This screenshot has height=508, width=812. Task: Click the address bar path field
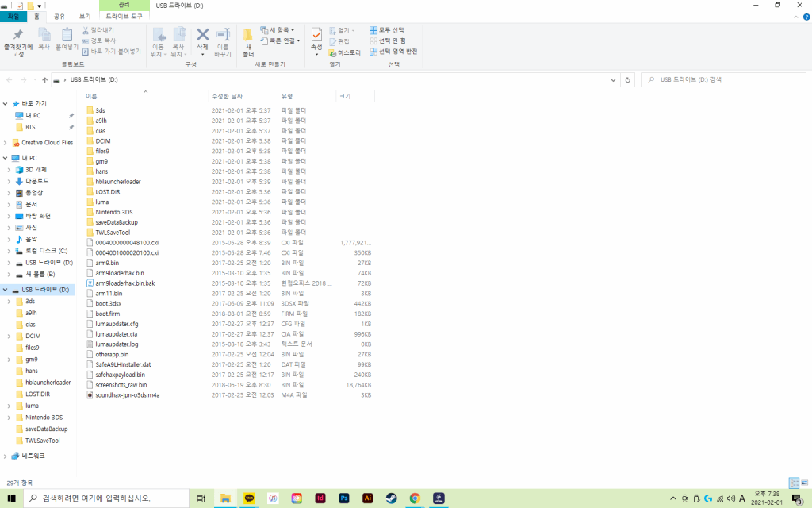click(335, 80)
